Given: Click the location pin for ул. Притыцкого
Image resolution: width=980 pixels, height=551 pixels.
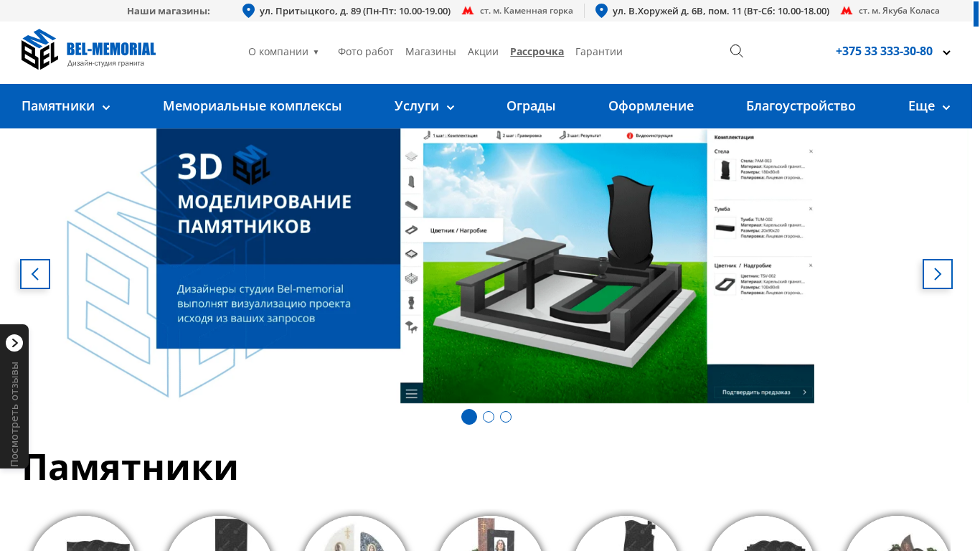Looking at the screenshot, I should [248, 11].
